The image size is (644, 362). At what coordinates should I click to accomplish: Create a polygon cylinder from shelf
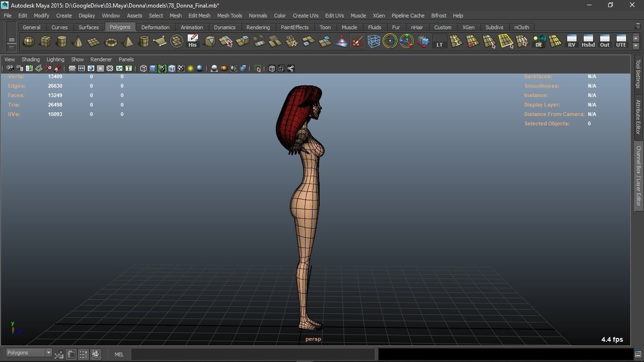61,41
